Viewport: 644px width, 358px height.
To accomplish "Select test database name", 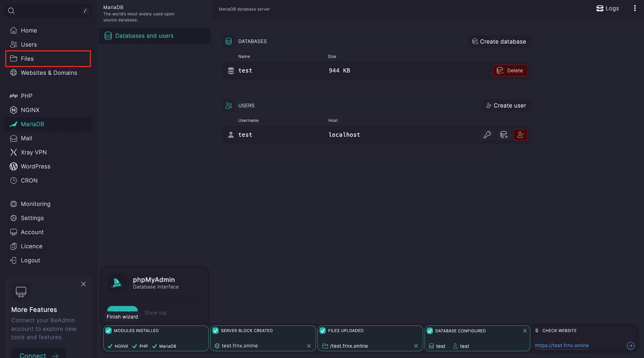I will pyautogui.click(x=245, y=70).
